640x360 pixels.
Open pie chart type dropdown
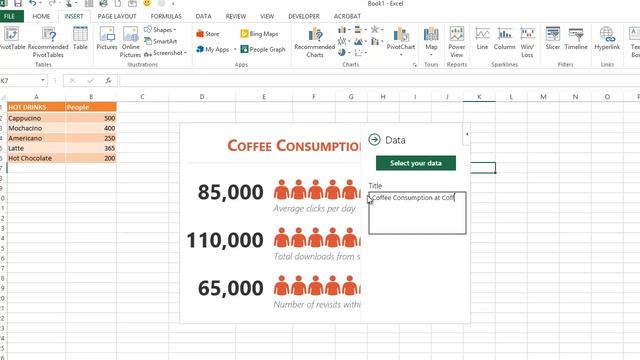[344, 53]
